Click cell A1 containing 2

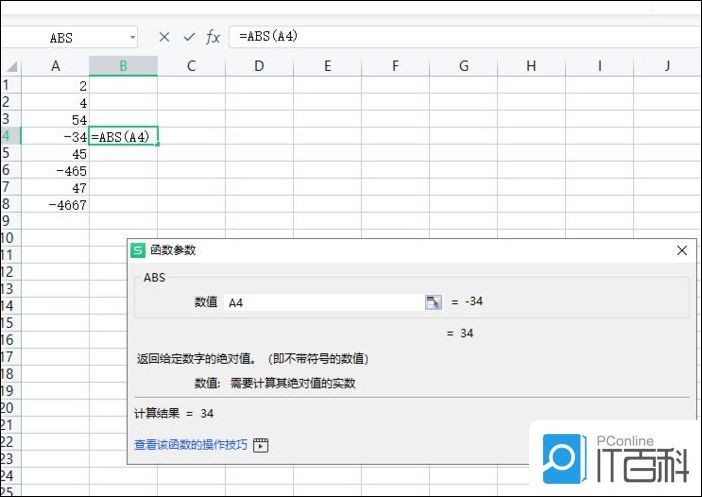(56, 86)
